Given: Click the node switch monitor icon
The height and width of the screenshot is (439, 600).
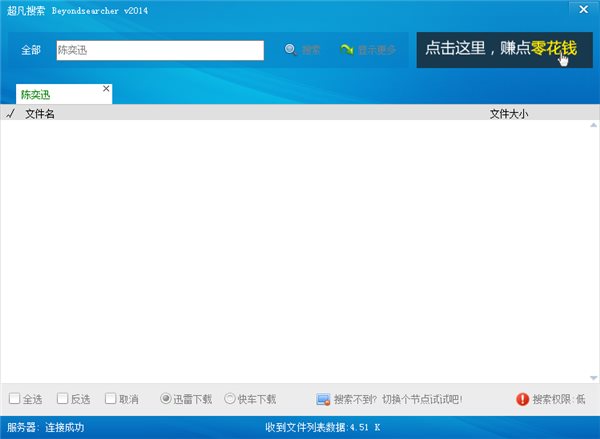Looking at the screenshot, I should point(323,399).
